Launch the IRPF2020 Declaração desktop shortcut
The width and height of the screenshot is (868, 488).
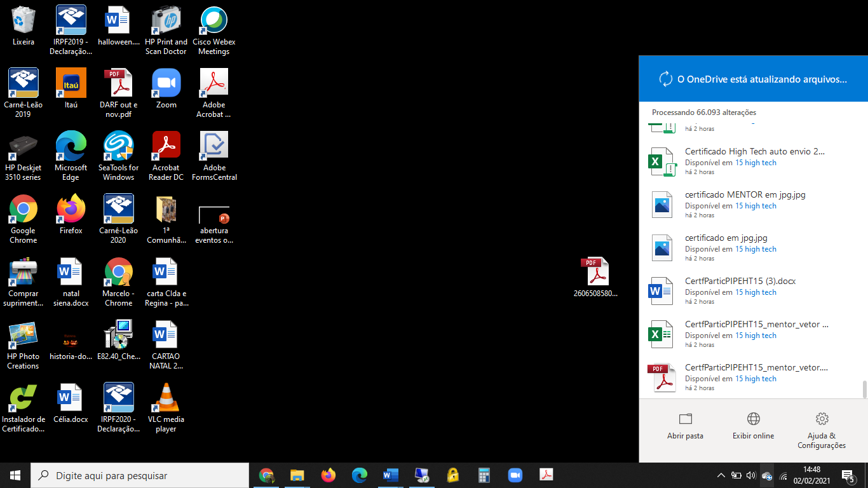click(119, 407)
